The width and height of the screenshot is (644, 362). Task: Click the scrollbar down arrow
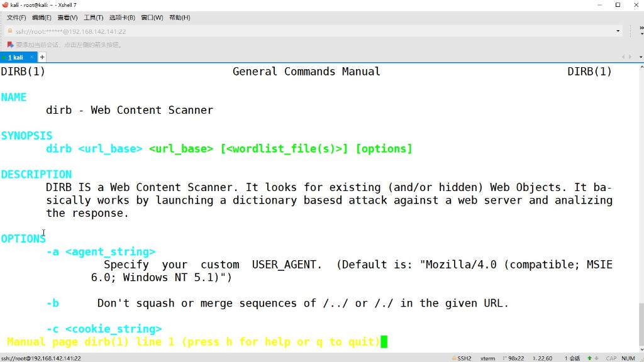click(641, 349)
